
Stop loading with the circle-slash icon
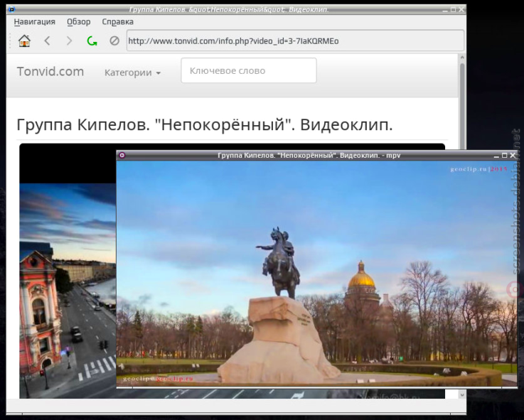[114, 41]
